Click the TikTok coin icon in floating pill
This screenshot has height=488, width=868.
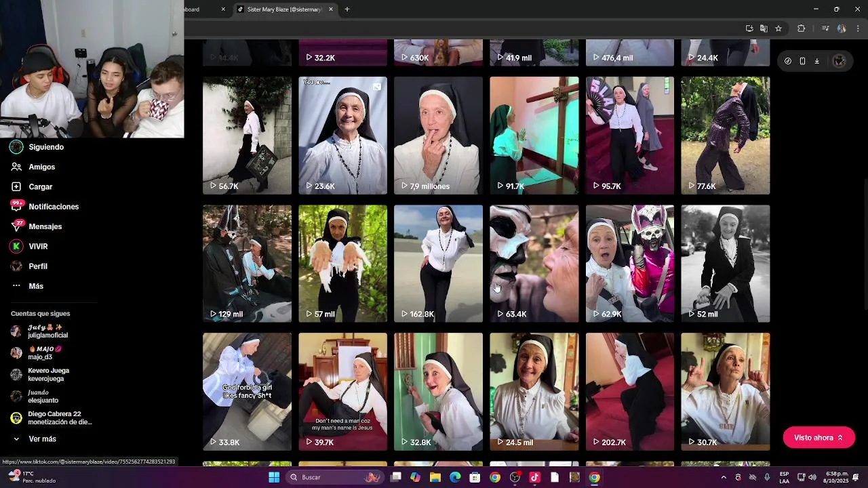point(787,61)
